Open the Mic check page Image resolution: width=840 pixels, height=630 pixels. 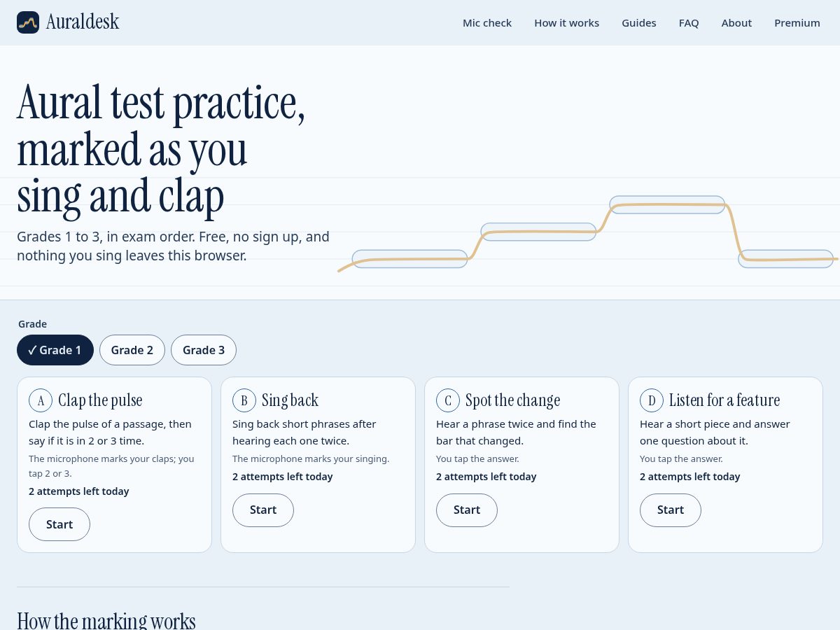(x=487, y=23)
